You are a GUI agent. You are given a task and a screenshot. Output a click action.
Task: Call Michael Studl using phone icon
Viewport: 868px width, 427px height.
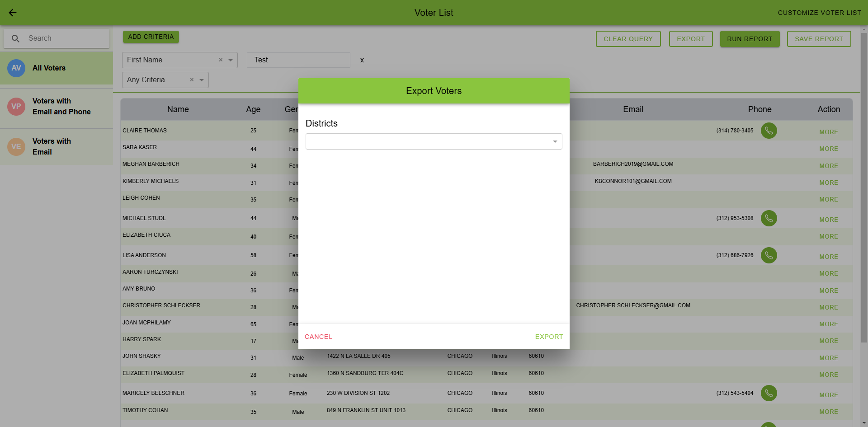pyautogui.click(x=769, y=218)
